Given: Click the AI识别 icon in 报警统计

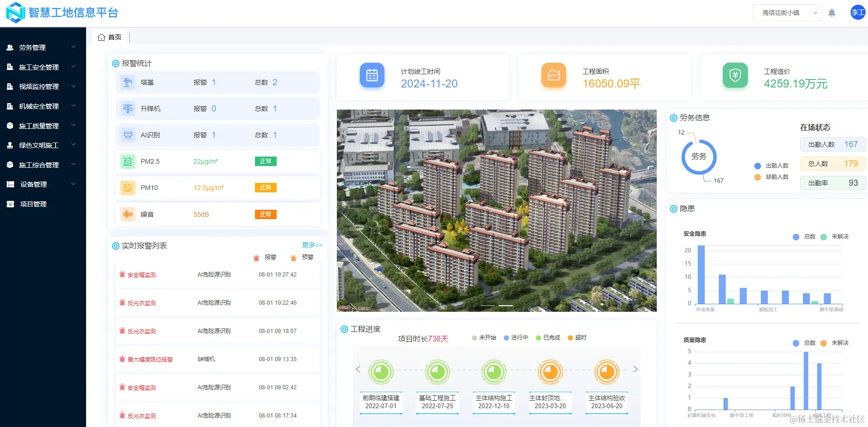Looking at the screenshot, I should click(x=127, y=135).
